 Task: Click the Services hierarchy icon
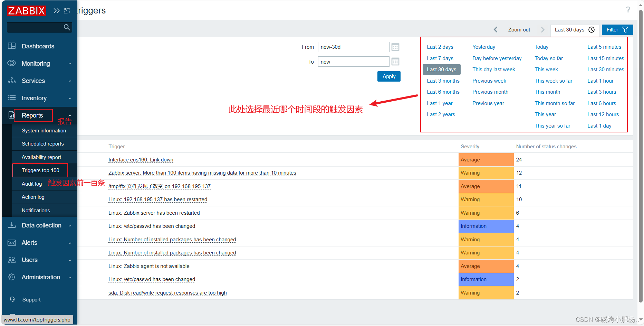12,81
